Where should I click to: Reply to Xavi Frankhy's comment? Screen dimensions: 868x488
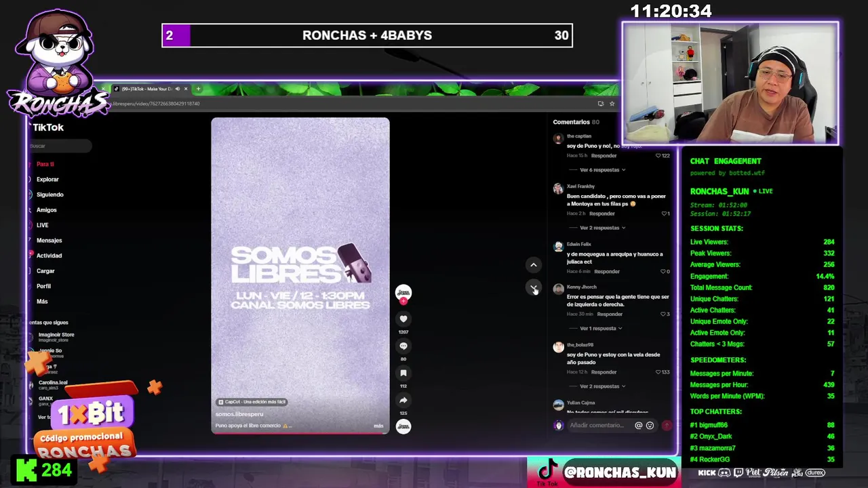(x=601, y=213)
